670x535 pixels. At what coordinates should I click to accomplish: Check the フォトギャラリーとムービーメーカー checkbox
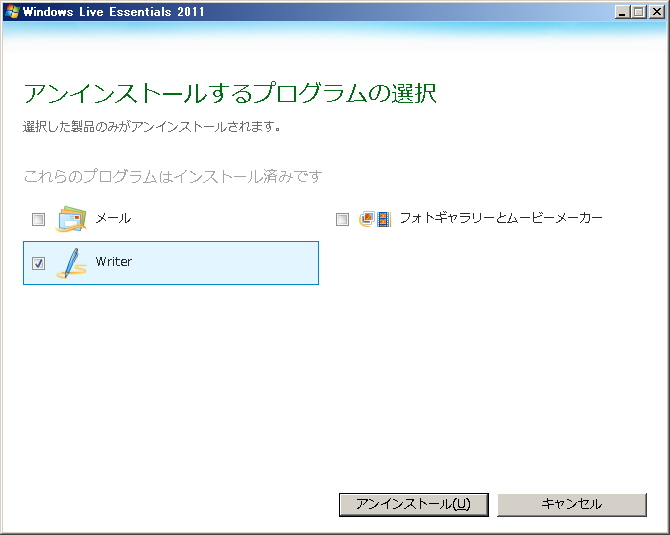342,220
